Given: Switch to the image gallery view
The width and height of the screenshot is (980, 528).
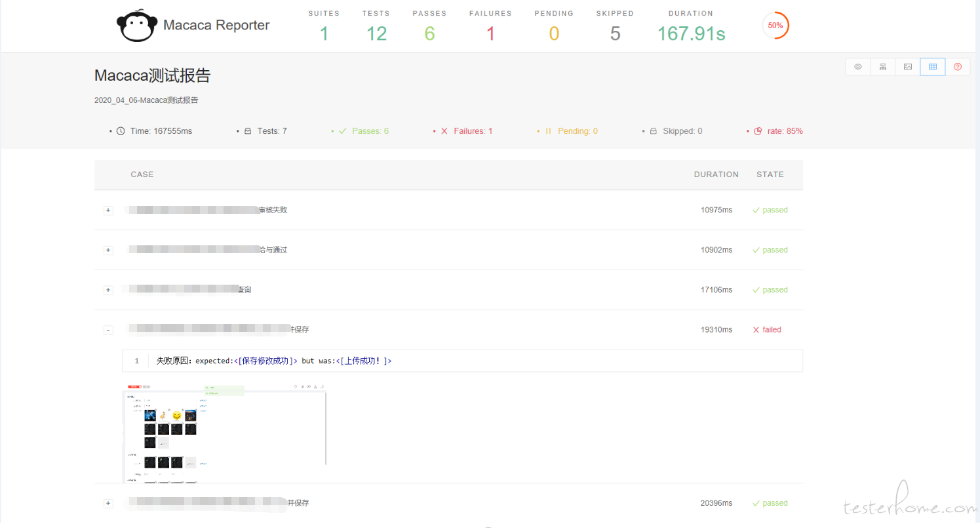Looking at the screenshot, I should coord(908,67).
